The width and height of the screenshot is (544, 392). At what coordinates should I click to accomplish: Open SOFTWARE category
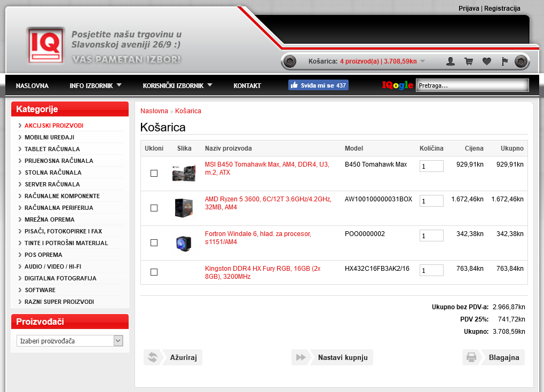click(x=40, y=290)
